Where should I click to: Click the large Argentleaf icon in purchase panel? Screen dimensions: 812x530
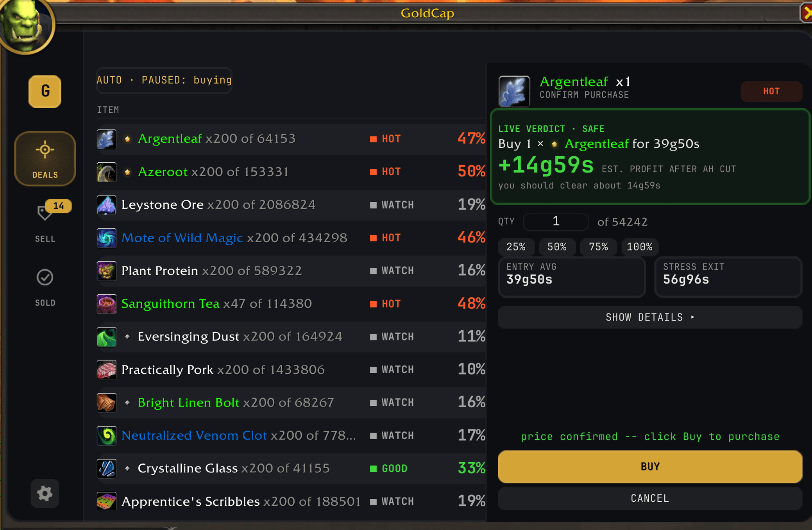514,91
